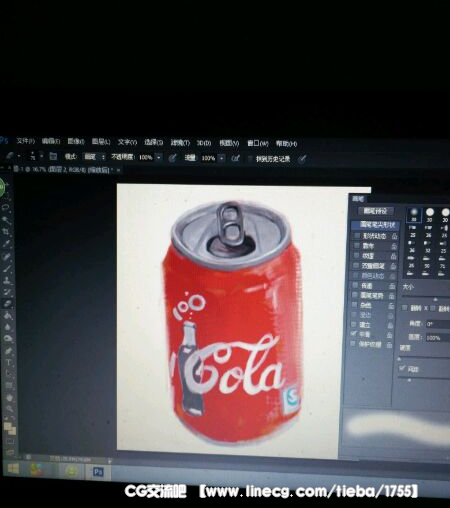The image size is (450, 508).
Task: Select the Clone Stamp tool
Action: click(x=8, y=281)
